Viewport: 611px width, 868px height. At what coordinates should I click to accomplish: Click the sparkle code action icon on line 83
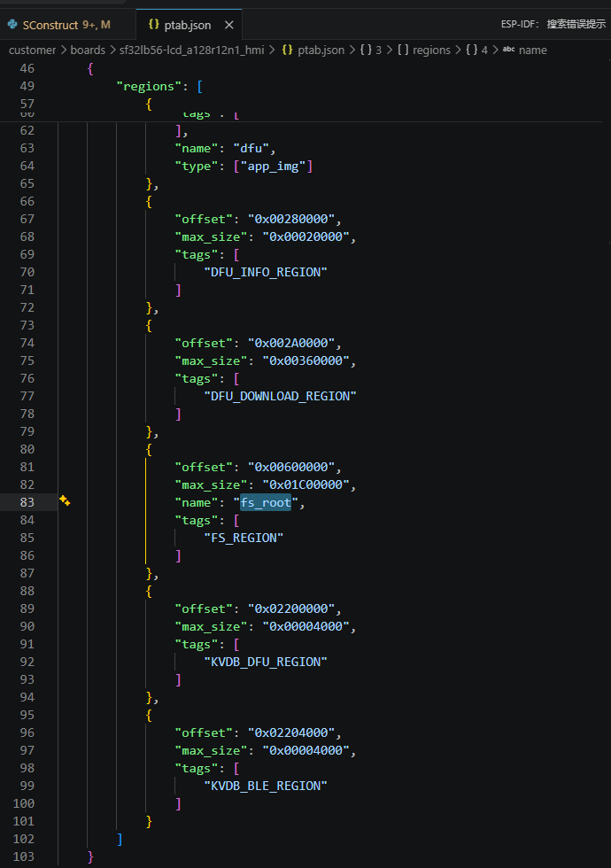[65, 501]
